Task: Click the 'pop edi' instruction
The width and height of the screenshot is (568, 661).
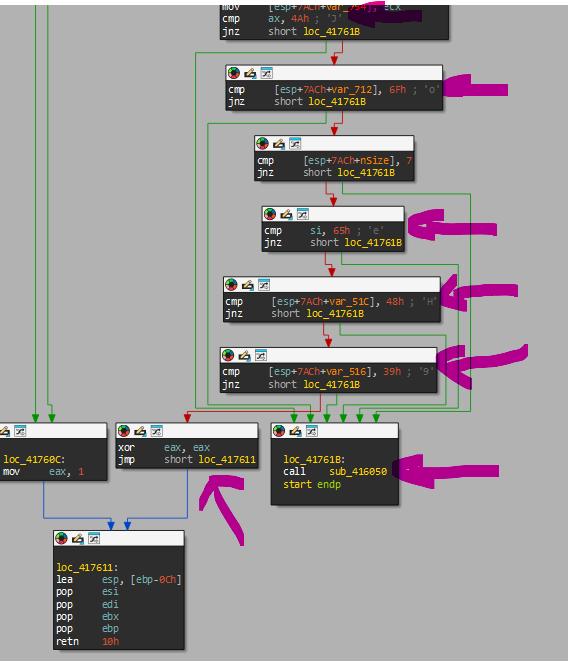Action: coord(88,605)
